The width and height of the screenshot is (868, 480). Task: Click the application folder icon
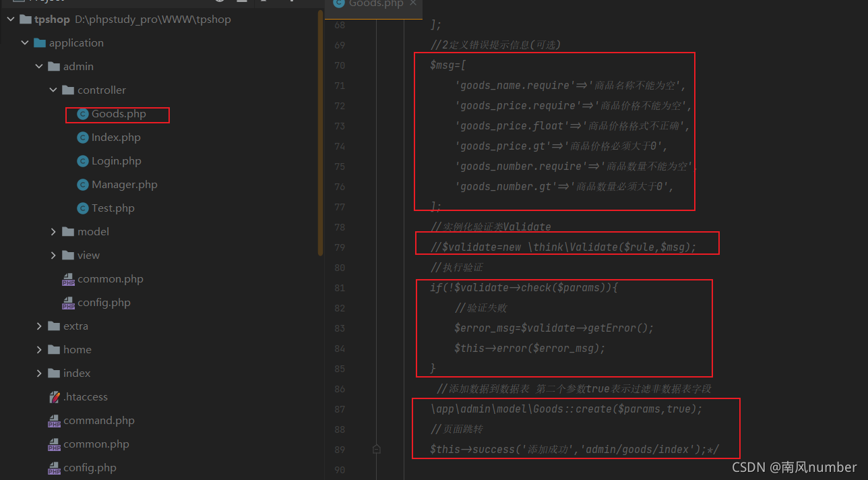(40, 43)
